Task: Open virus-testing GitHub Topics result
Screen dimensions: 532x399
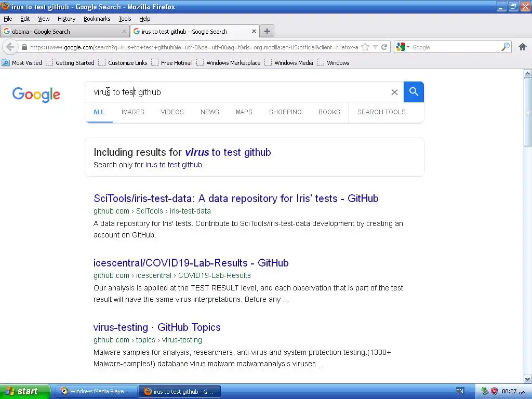Action: 157,327
